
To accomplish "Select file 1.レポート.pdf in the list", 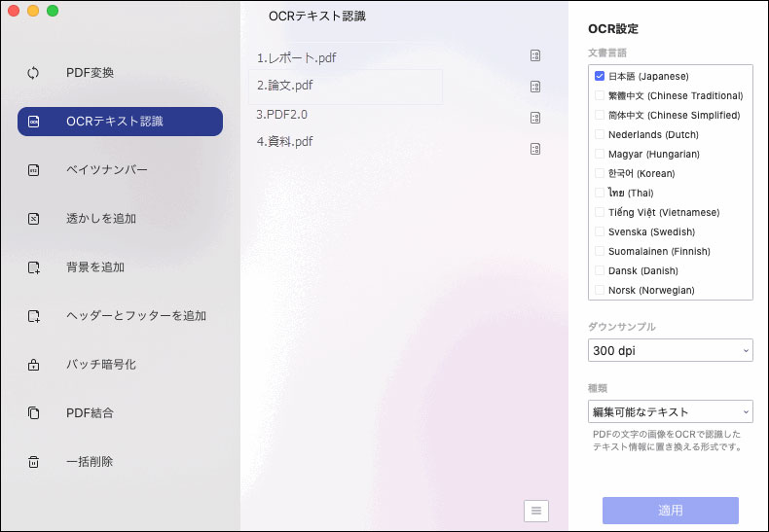I will tap(296, 57).
